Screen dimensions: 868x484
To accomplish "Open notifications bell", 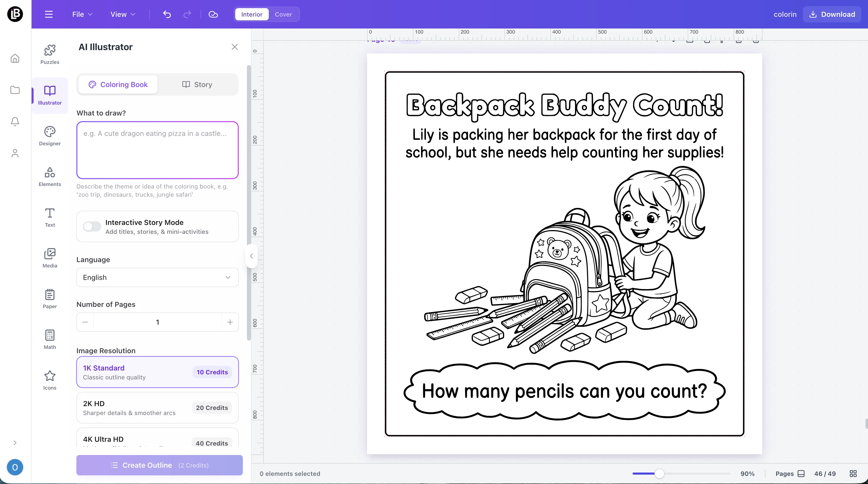I will tap(15, 122).
